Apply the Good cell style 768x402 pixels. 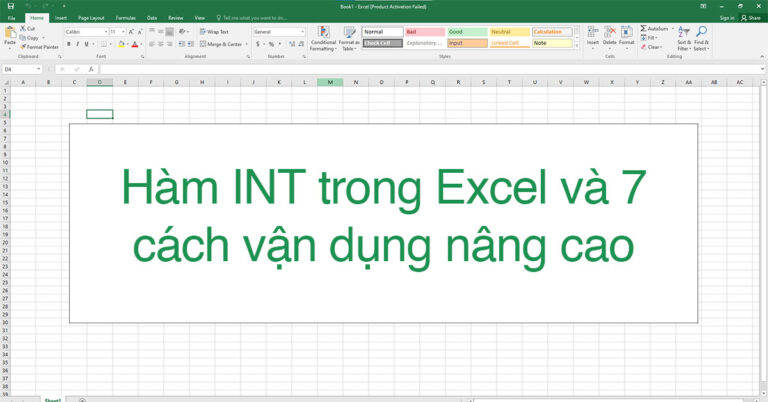467,32
